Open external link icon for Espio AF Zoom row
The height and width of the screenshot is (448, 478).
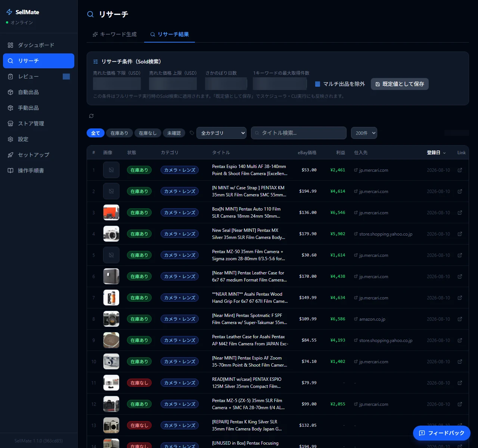[460, 362]
